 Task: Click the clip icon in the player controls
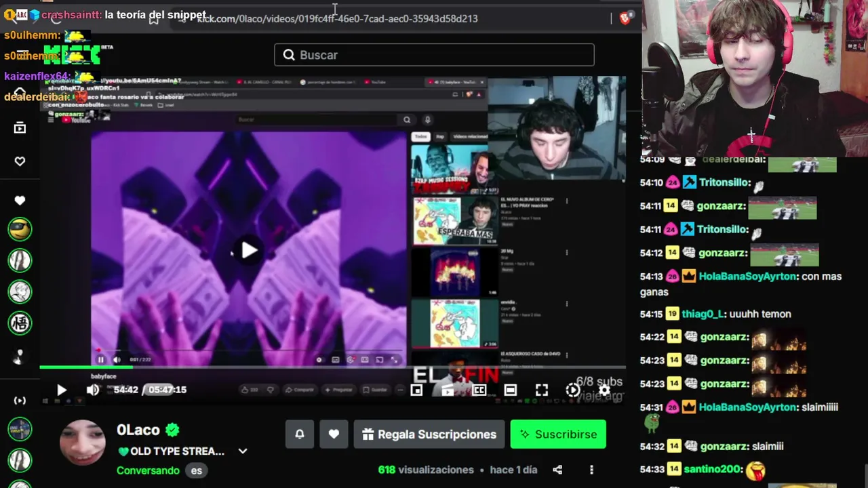448,390
